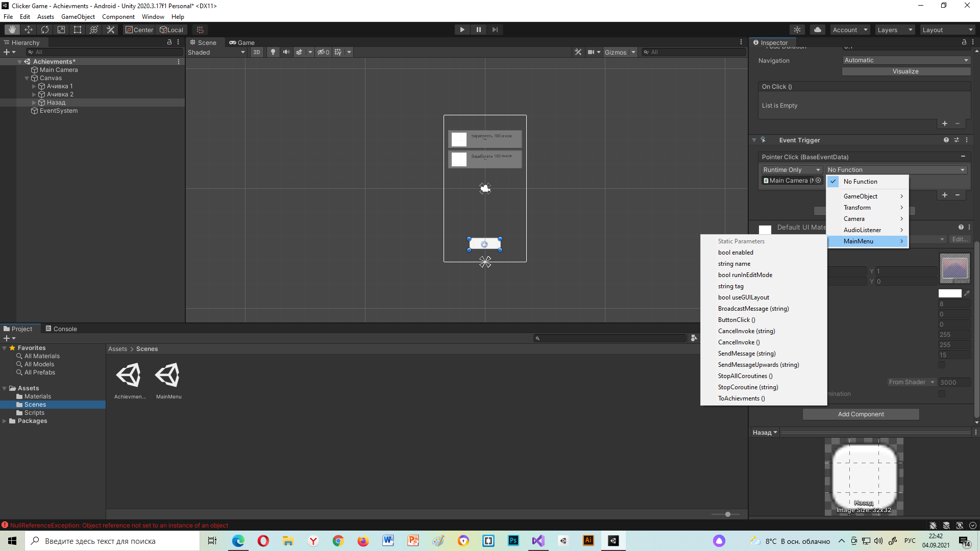
Task: Lock the Inspector panel
Action: click(x=964, y=42)
